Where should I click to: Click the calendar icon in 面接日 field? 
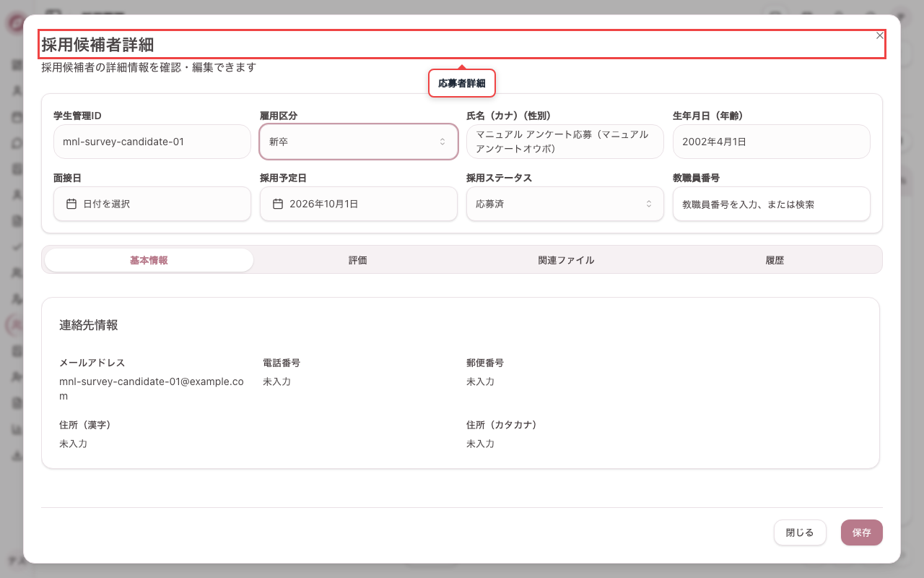click(x=71, y=204)
